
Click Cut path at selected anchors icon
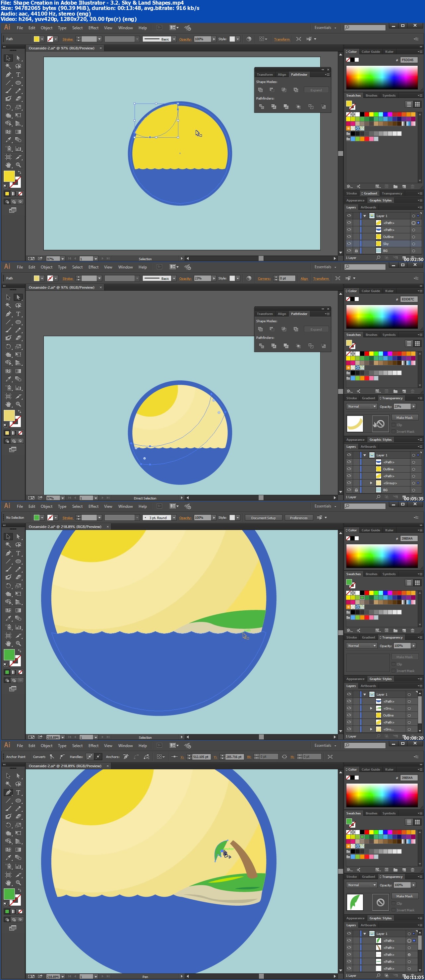pos(146,757)
